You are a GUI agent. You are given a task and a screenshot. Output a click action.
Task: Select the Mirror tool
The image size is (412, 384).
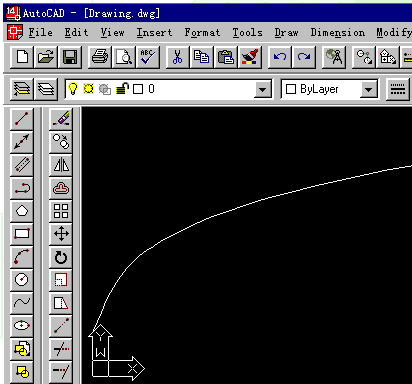[x=61, y=165]
